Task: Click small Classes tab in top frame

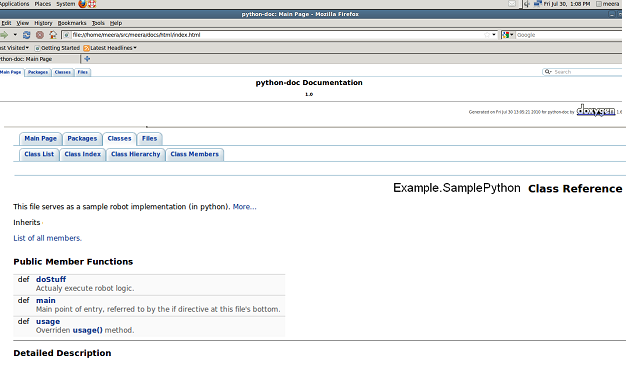Action: tap(63, 72)
